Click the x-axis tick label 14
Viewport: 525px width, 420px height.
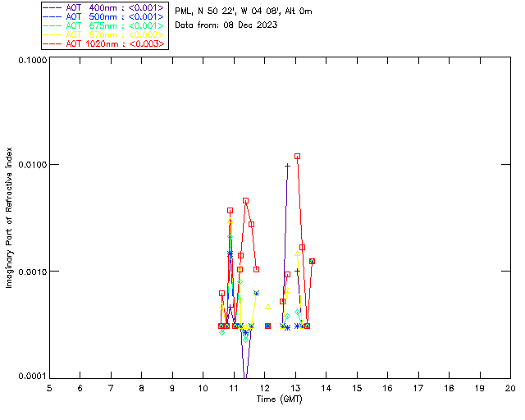click(326, 388)
